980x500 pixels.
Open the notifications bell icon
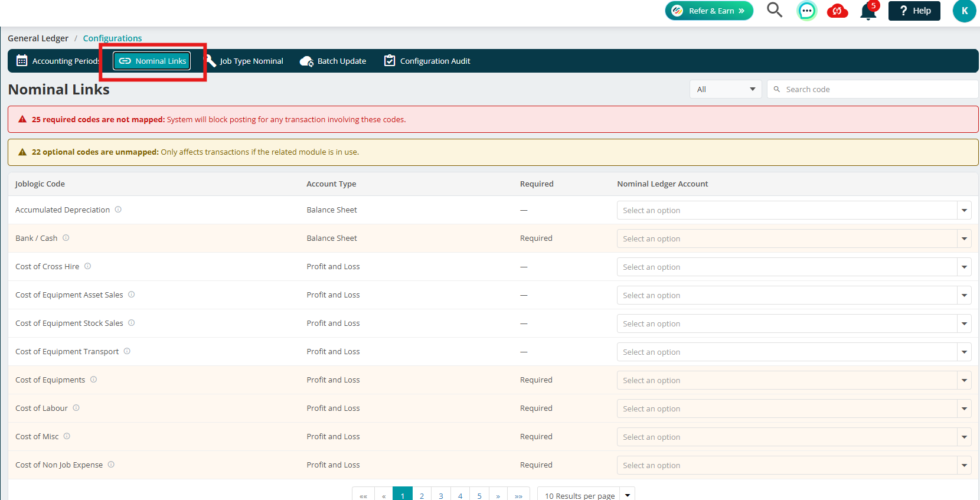(868, 11)
